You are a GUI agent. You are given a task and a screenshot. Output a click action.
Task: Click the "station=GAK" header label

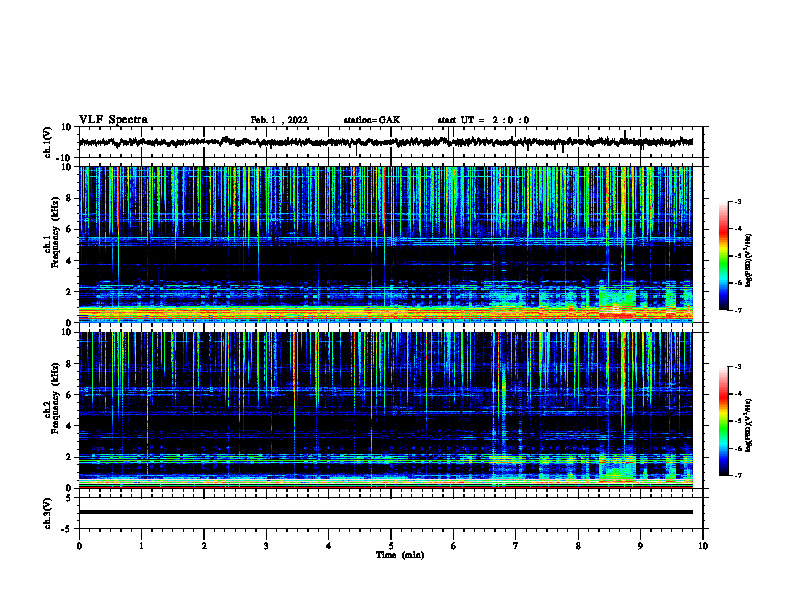coord(372,120)
